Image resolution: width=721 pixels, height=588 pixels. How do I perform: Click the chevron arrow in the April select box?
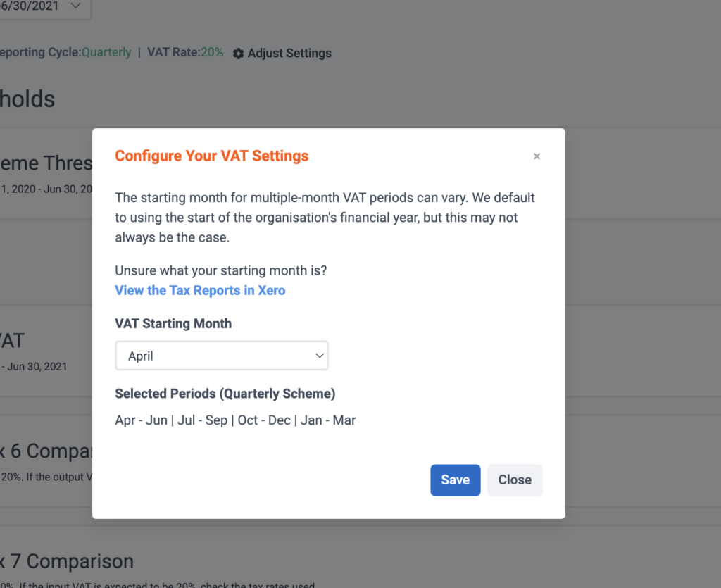[x=320, y=356]
